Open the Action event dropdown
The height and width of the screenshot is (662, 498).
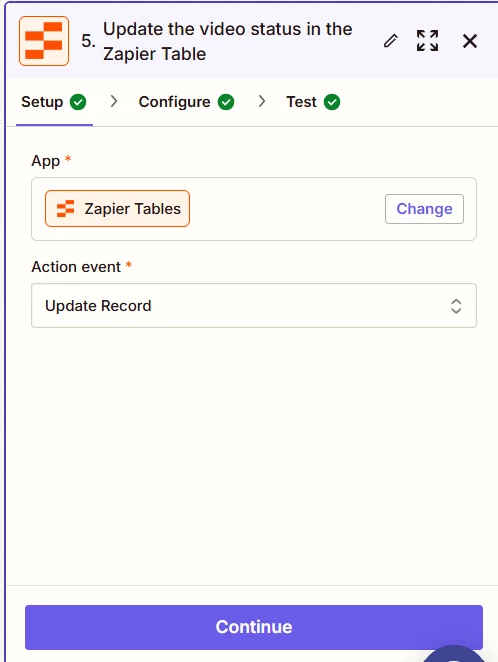point(254,306)
